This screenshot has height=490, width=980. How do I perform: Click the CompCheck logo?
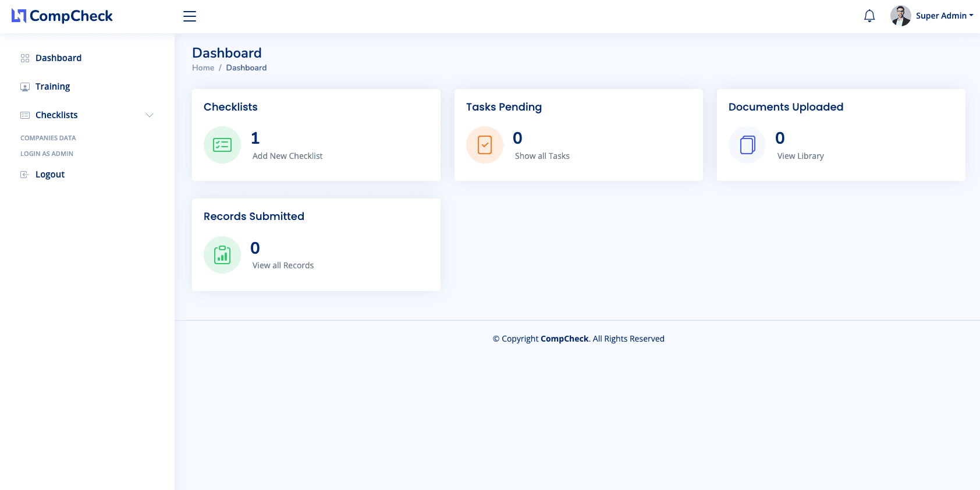click(x=62, y=16)
